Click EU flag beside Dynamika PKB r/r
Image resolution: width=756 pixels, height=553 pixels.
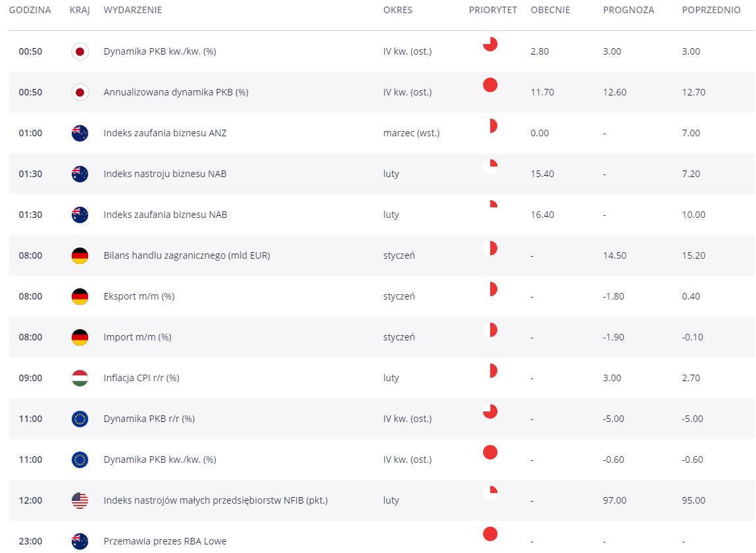pos(80,419)
